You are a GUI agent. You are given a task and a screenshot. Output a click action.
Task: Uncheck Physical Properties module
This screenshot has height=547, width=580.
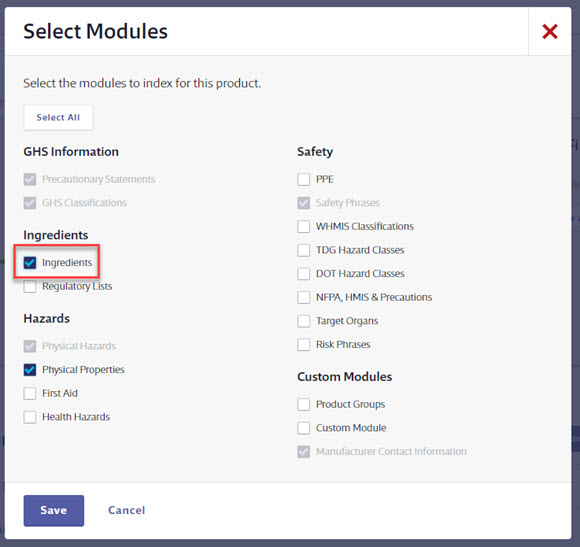[x=30, y=370]
